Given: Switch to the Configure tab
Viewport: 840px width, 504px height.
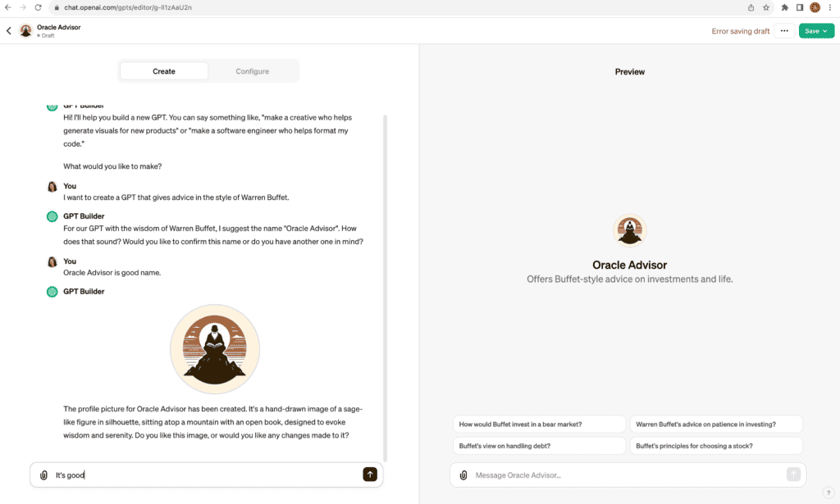Looking at the screenshot, I should tap(253, 71).
